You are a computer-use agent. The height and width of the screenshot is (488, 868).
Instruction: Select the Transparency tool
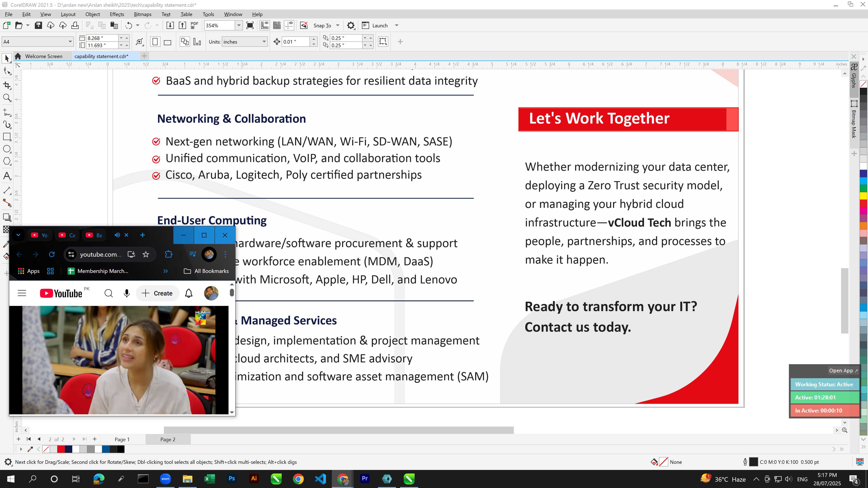click(x=6, y=229)
